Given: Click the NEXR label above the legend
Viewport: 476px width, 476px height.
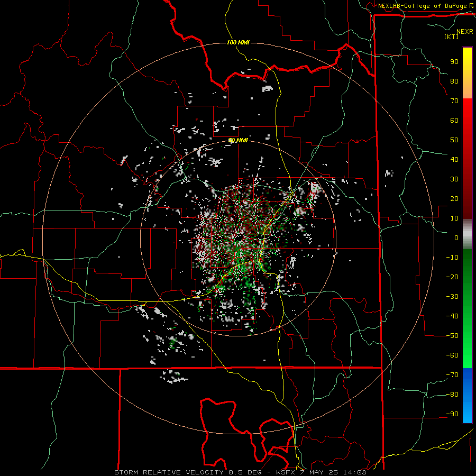Looking at the screenshot, I should click(465, 32).
